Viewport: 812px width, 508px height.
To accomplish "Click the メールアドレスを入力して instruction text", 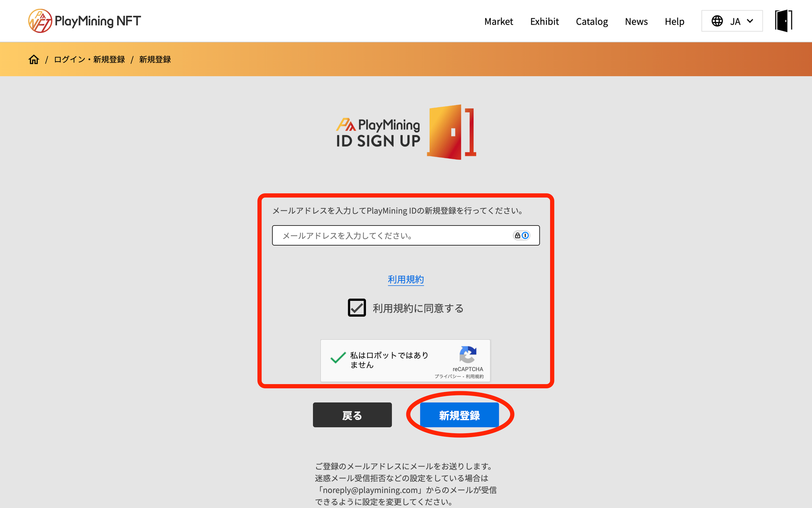I will tap(398, 211).
